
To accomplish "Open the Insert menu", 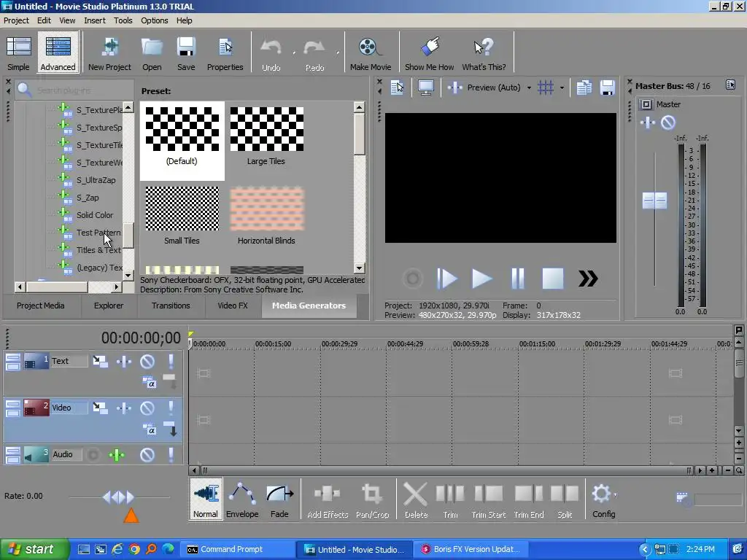I will coord(95,20).
